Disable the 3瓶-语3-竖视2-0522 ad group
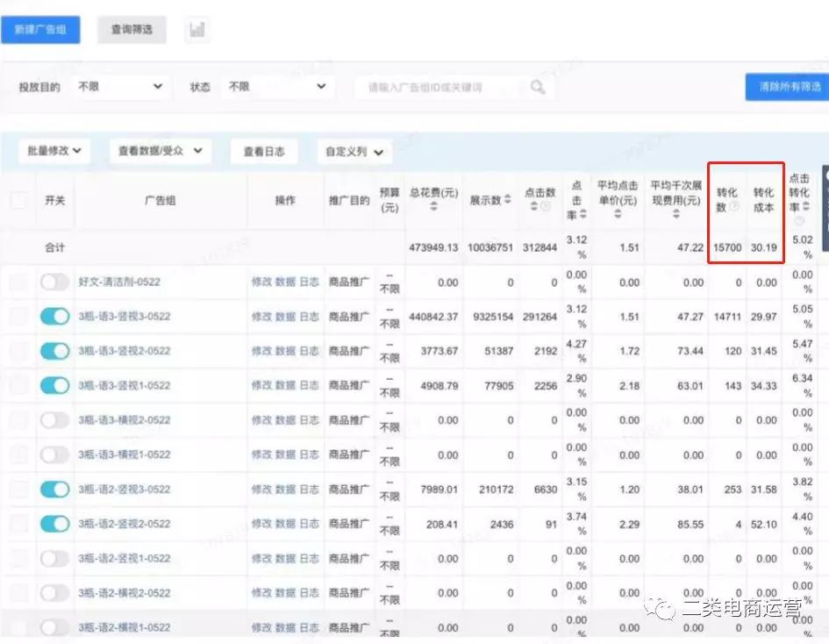 (55, 351)
